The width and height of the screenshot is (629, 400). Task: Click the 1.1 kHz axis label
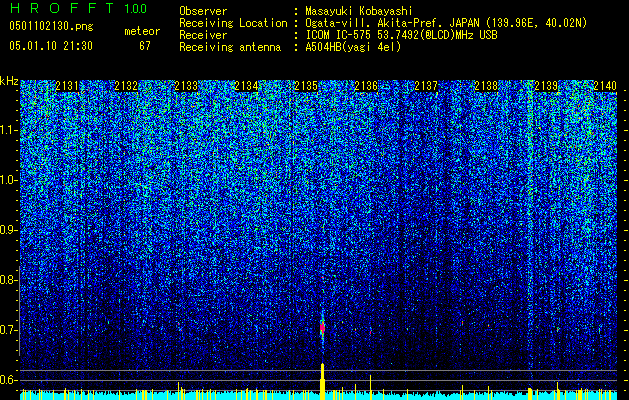point(9,130)
